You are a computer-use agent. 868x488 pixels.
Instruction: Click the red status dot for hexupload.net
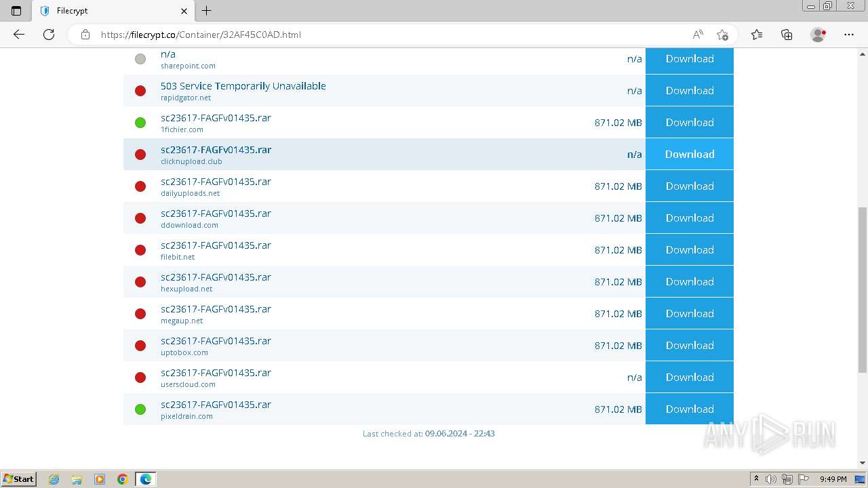tap(140, 282)
